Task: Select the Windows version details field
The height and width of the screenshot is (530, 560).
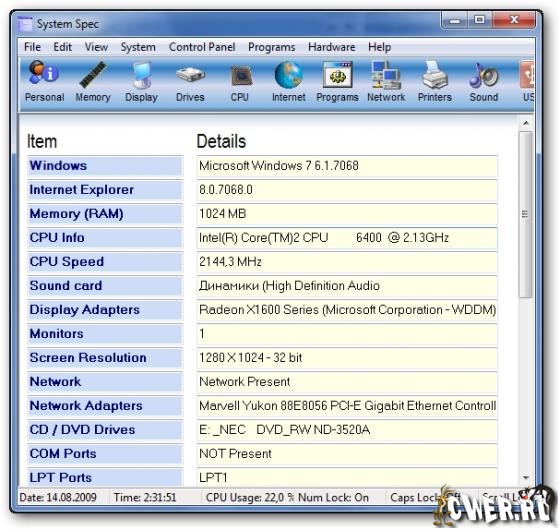Action: click(x=347, y=166)
